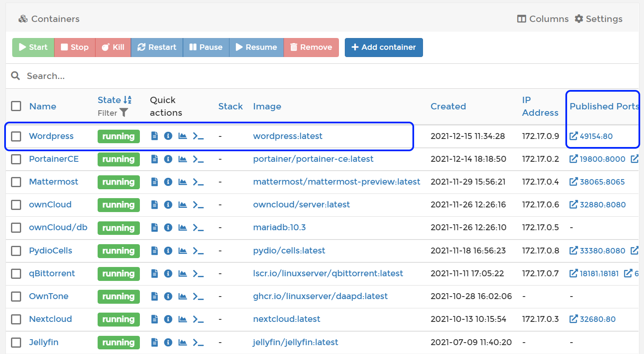Screen dimensions: 644x354
Task: Open the mariadb:10.3 image link
Action: click(x=279, y=227)
